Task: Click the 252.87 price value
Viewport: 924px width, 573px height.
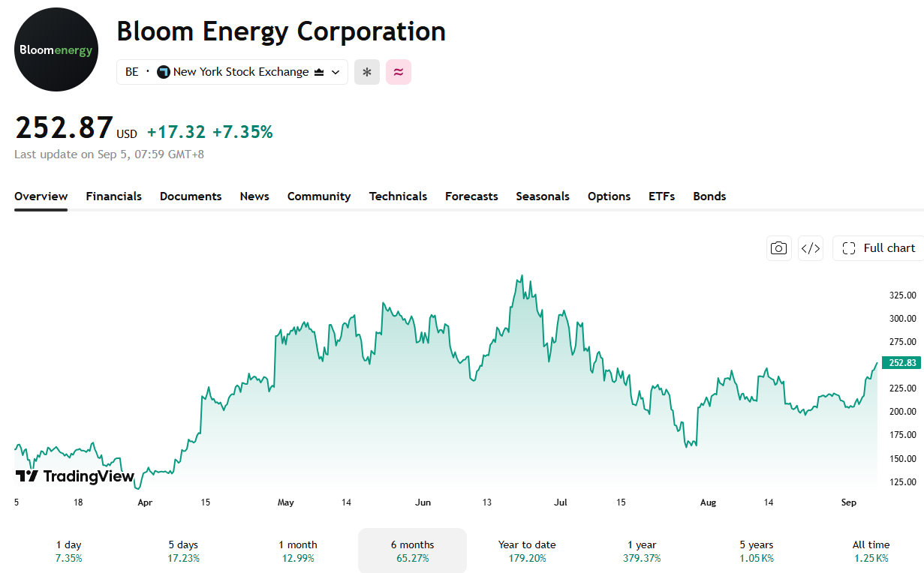Action: coord(64,128)
